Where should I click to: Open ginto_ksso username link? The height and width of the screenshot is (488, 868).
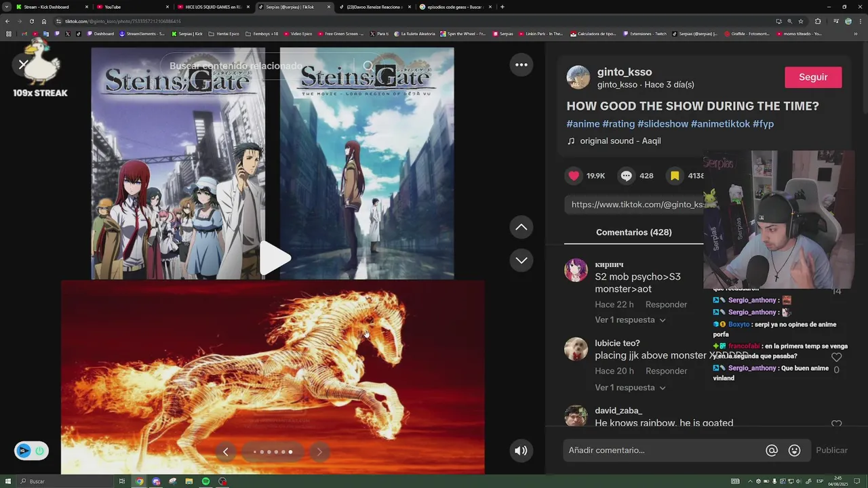[625, 72]
